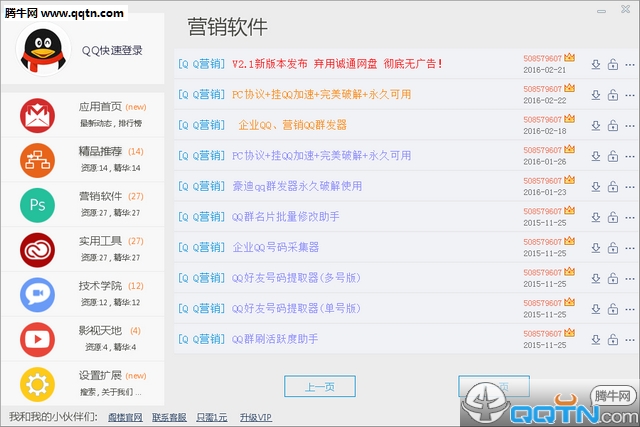The height and width of the screenshot is (427, 640).
Task: Open the ellipsis menu for QQ好友号码提取器(多号版)
Action: pyautogui.click(x=628, y=278)
